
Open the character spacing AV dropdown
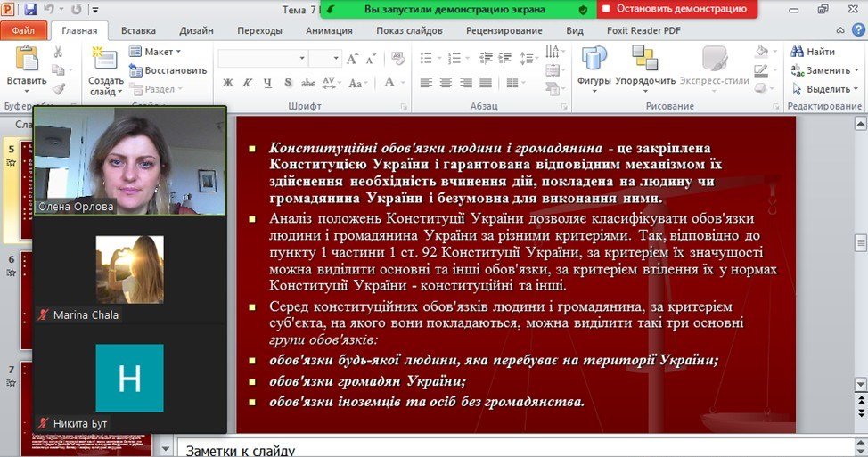pyautogui.click(x=330, y=83)
